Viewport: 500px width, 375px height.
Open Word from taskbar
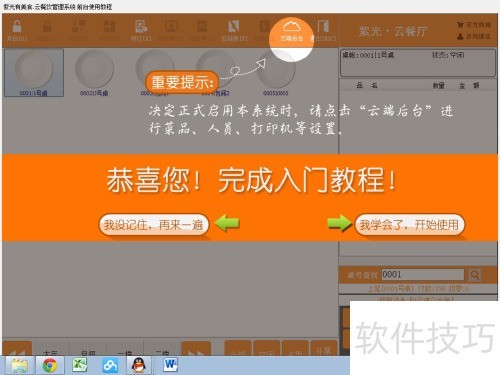point(170,365)
